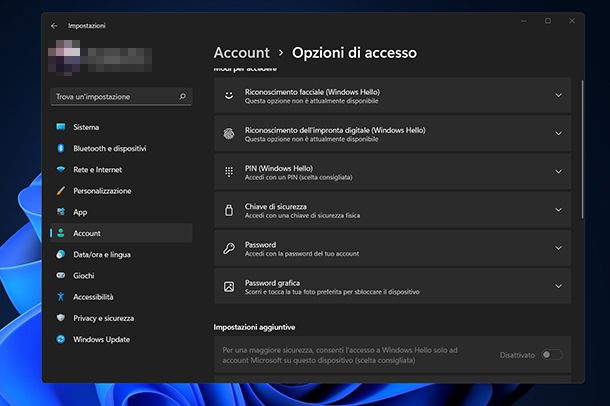
Task: Open Sistema settings section
Action: (121, 127)
